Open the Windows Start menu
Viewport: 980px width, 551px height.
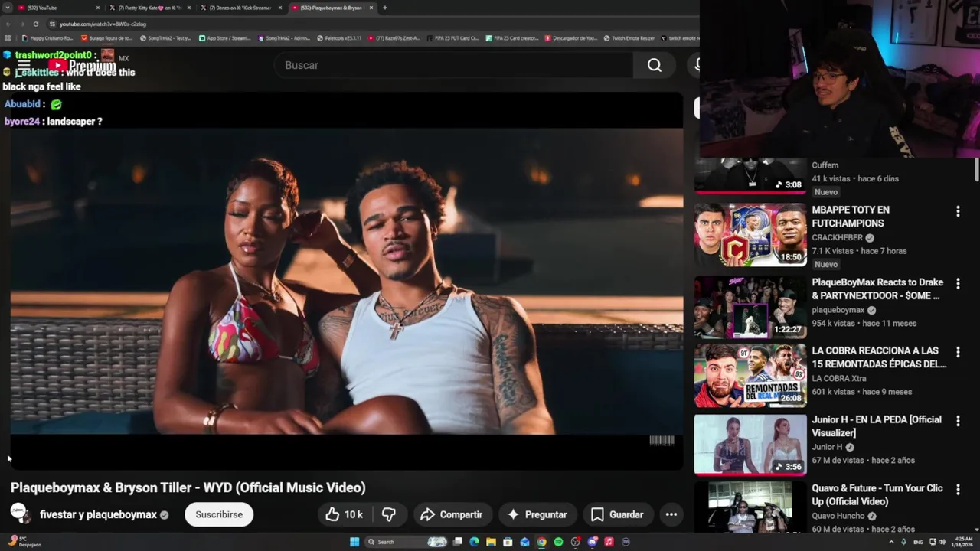[354, 542]
